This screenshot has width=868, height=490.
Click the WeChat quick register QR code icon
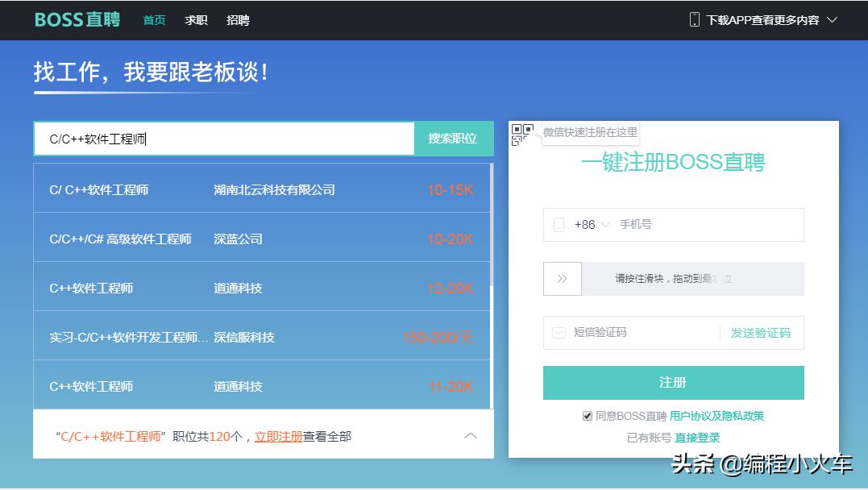(x=522, y=134)
